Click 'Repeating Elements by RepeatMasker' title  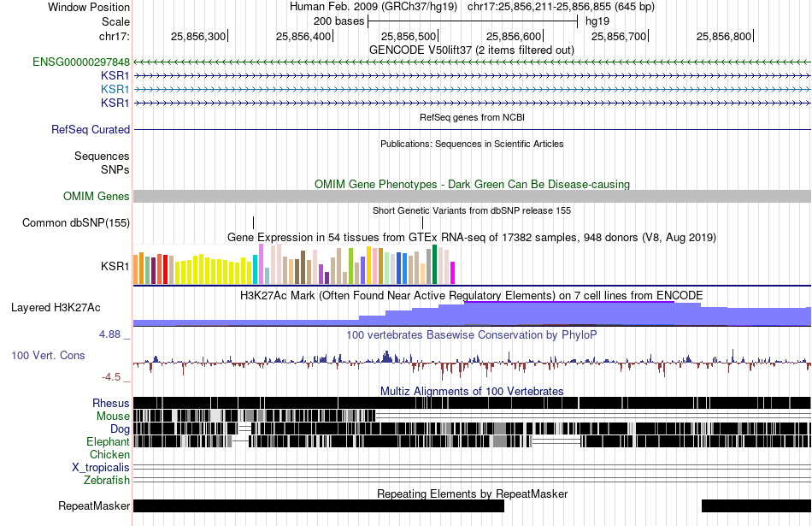click(x=473, y=493)
